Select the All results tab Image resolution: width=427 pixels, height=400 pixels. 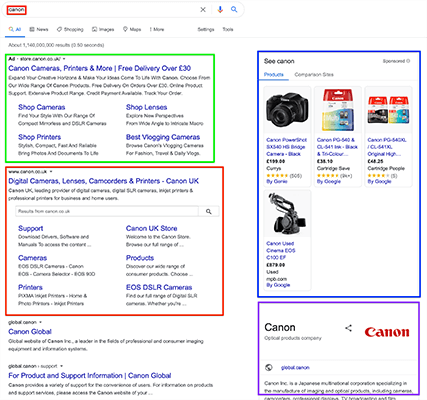15,29
